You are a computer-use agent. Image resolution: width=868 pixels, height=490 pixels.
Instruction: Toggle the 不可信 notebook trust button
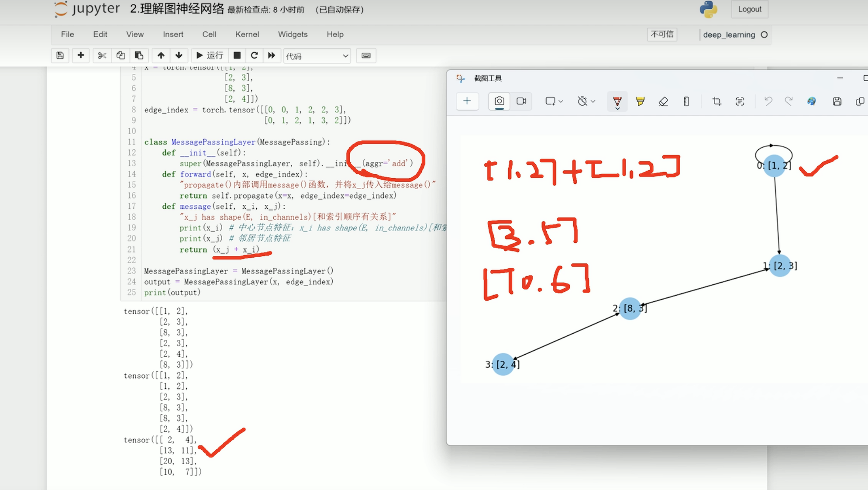[x=662, y=34]
